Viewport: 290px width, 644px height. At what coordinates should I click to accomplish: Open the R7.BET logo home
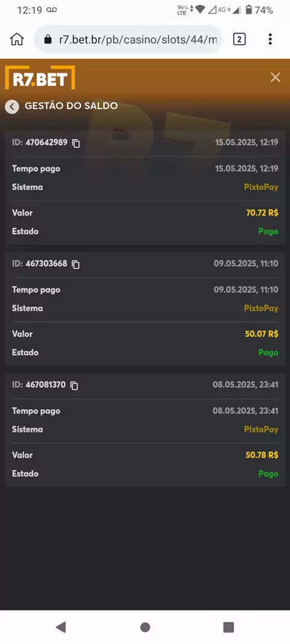pyautogui.click(x=40, y=77)
